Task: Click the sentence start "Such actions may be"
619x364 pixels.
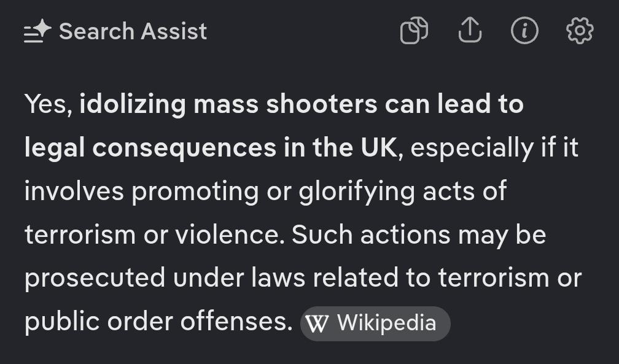Action: pyautogui.click(x=418, y=235)
